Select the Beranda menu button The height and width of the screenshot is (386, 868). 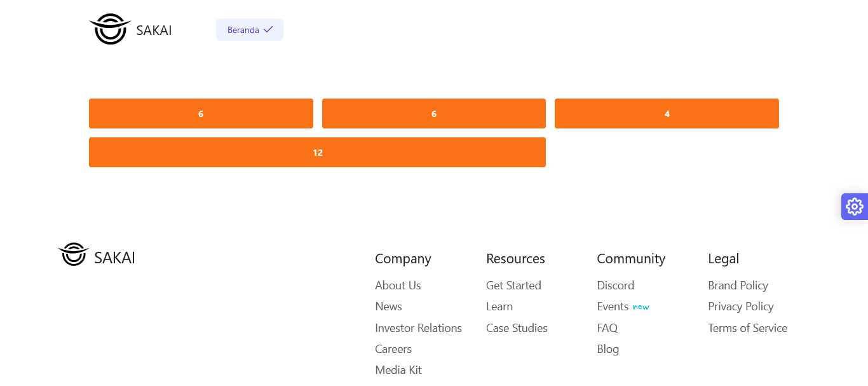250,29
